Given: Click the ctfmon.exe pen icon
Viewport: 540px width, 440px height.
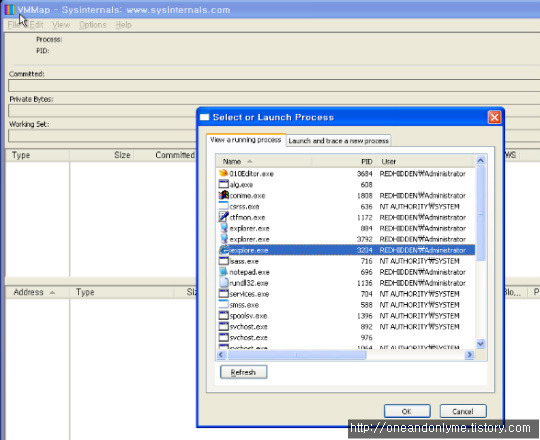Looking at the screenshot, I should tap(224, 217).
